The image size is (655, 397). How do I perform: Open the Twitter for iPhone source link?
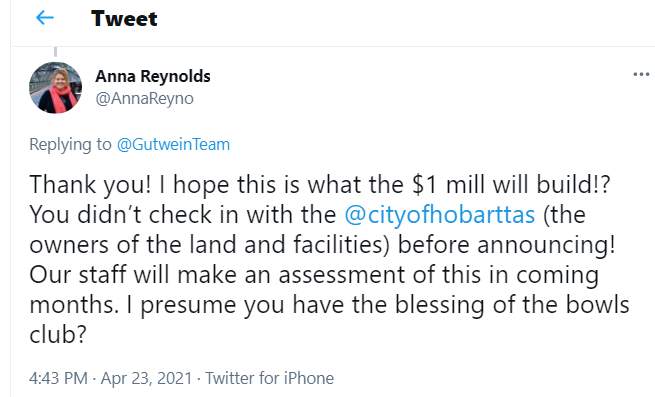[269, 378]
